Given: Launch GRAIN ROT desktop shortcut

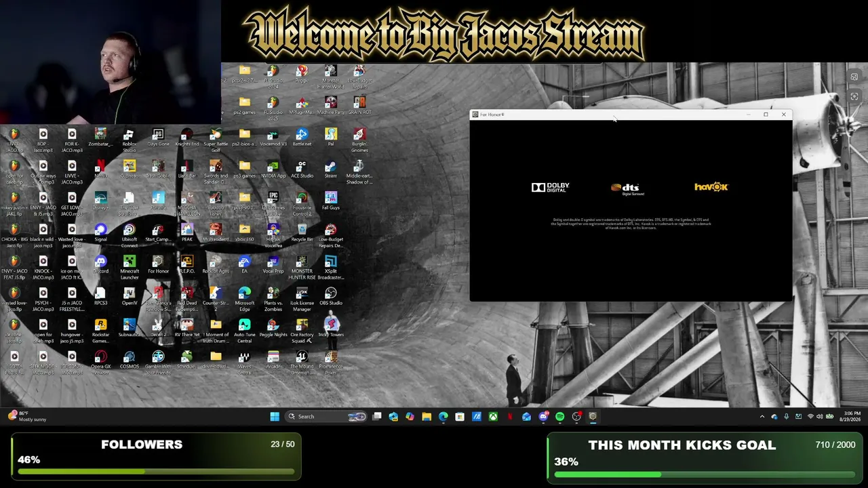Looking at the screenshot, I should pos(359,105).
